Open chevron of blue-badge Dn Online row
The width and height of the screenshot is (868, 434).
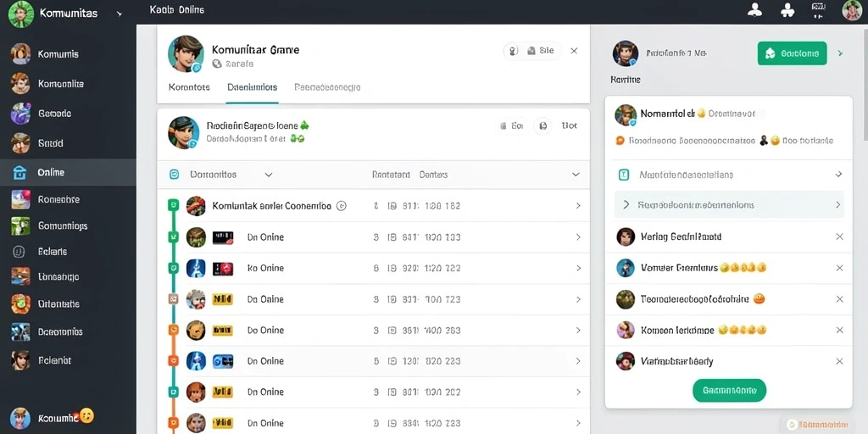click(x=578, y=361)
